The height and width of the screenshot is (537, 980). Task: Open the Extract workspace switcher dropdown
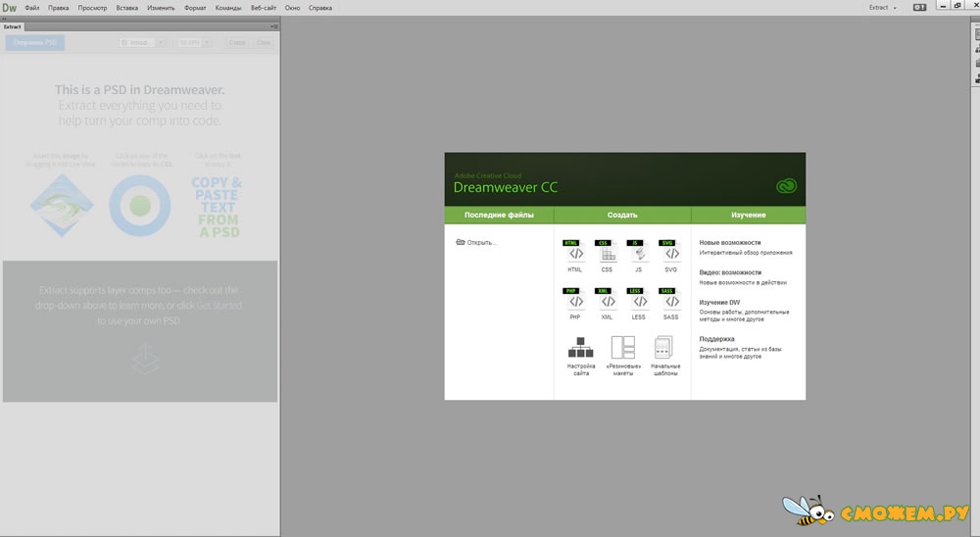[x=883, y=8]
